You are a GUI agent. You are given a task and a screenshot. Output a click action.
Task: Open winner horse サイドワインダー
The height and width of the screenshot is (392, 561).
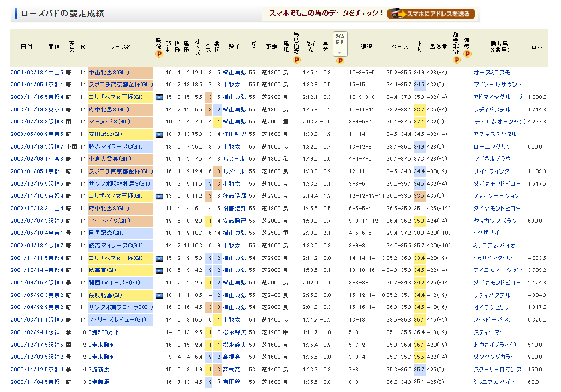pos(494,171)
